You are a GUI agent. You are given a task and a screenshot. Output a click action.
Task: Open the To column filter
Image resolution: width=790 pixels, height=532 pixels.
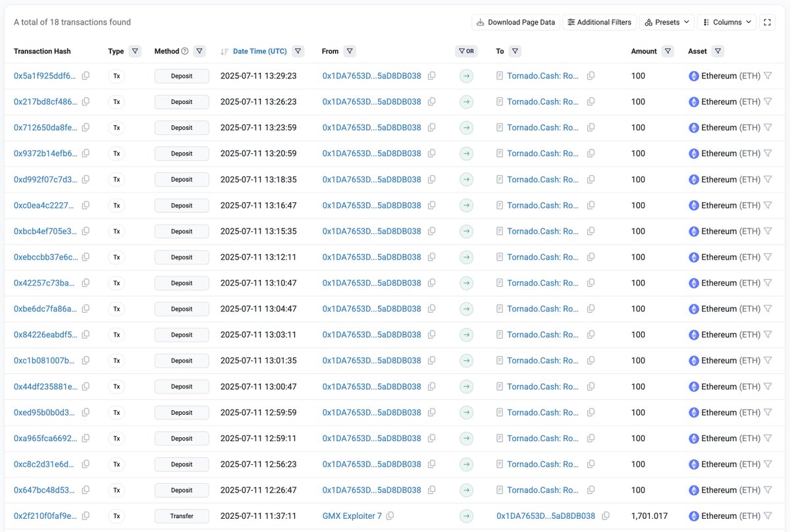click(x=515, y=51)
